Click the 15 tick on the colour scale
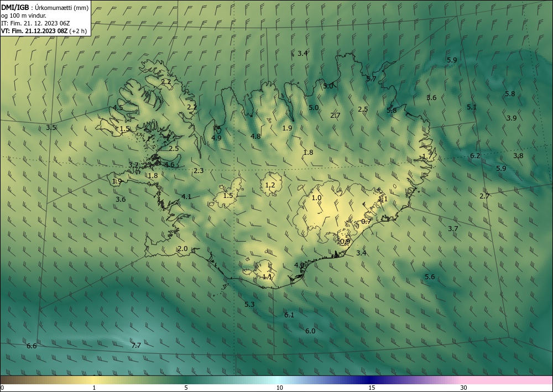 pos(372,388)
